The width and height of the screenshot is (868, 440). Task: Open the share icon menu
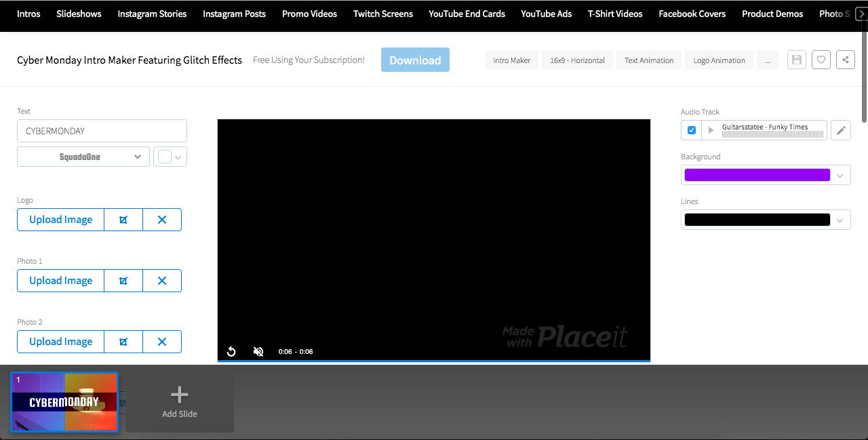pos(846,60)
